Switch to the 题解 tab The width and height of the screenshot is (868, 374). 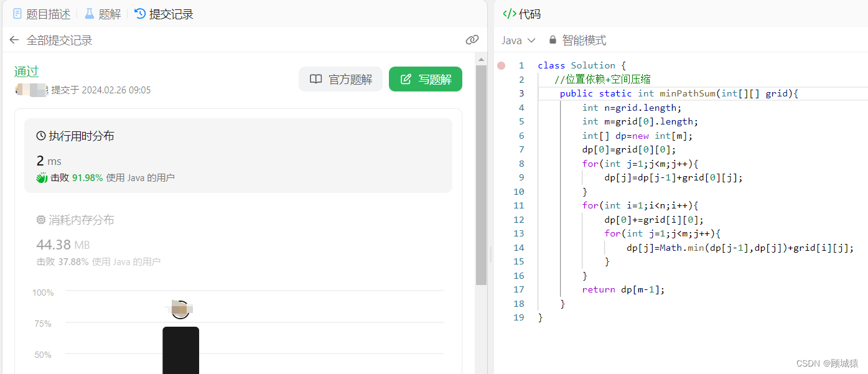pos(103,14)
